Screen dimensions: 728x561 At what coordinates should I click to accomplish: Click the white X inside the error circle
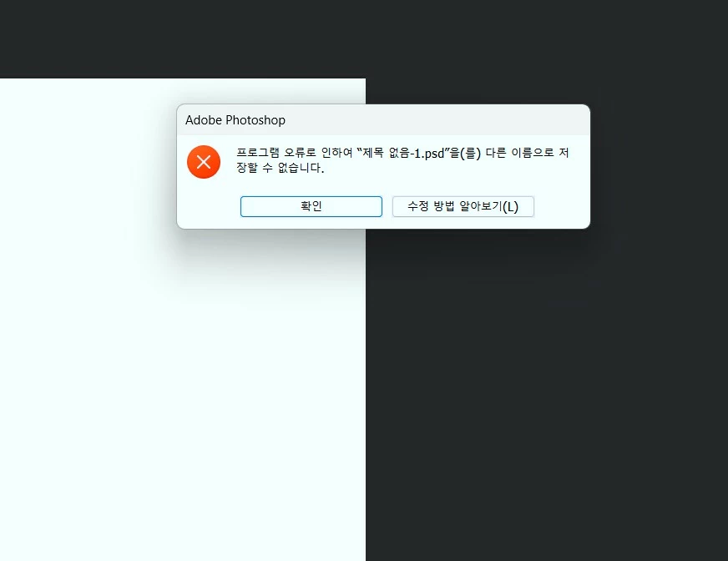[204, 162]
